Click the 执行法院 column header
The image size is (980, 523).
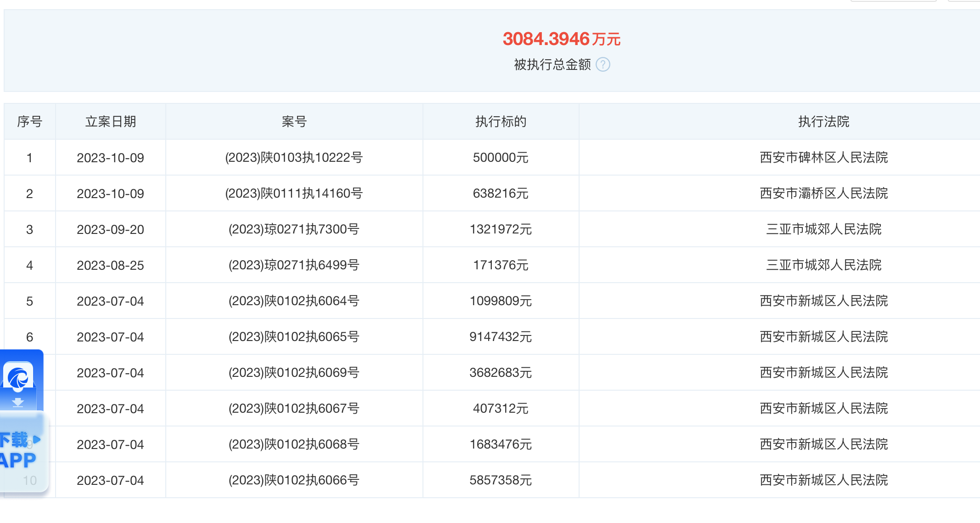pyautogui.click(x=823, y=122)
